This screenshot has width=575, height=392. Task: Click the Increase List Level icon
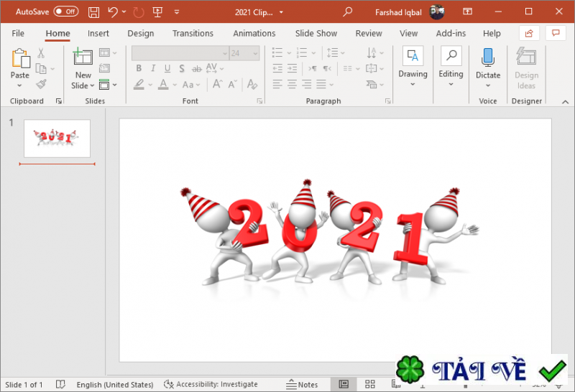coord(293,68)
